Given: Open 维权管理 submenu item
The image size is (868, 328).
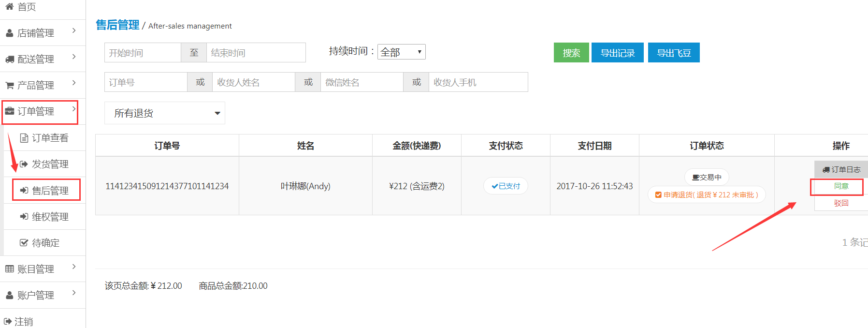Looking at the screenshot, I should coord(50,217).
